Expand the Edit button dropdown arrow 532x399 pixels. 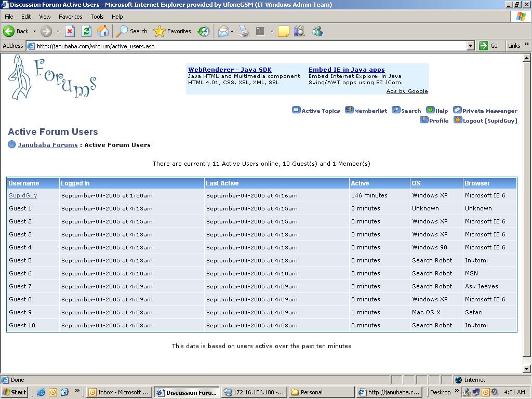pyautogui.click(x=272, y=31)
